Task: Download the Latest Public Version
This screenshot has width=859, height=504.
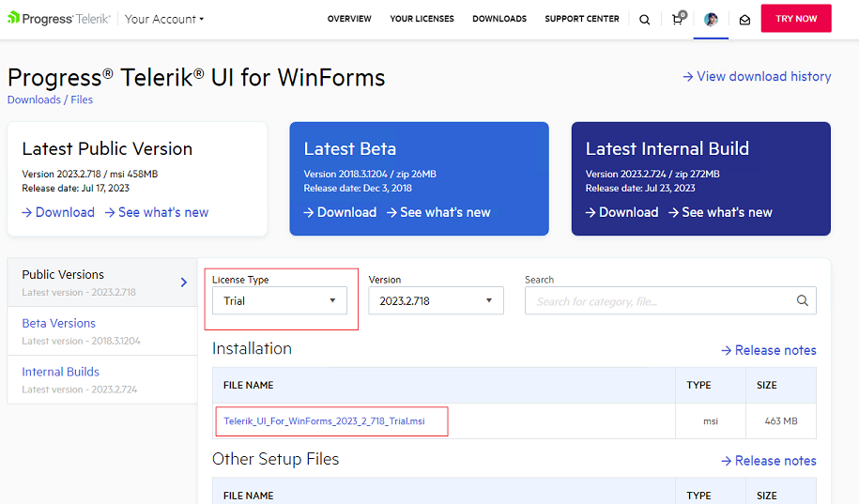Action: [58, 212]
